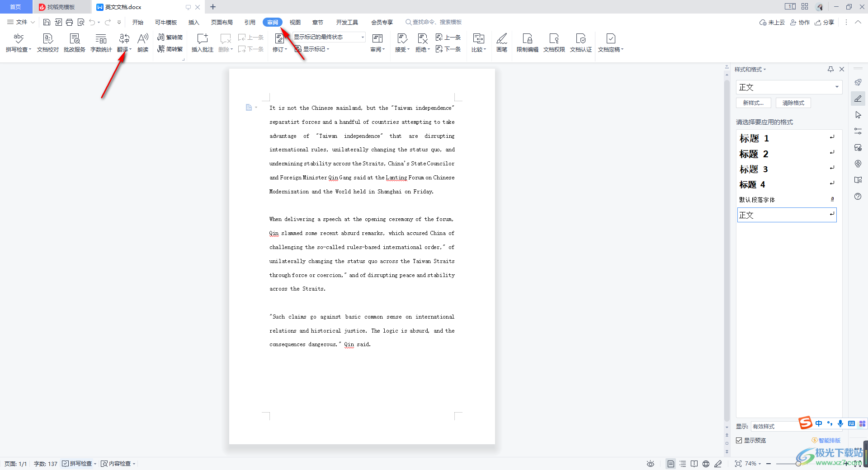The height and width of the screenshot is (470, 868).
Task: Switch to outline view in status bar
Action: [683, 464]
